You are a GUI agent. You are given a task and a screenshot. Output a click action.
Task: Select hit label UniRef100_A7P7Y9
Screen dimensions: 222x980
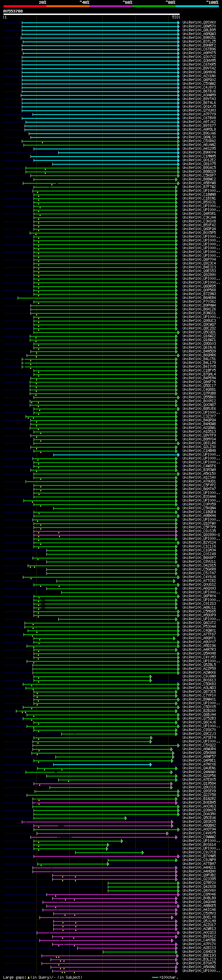(199, 114)
